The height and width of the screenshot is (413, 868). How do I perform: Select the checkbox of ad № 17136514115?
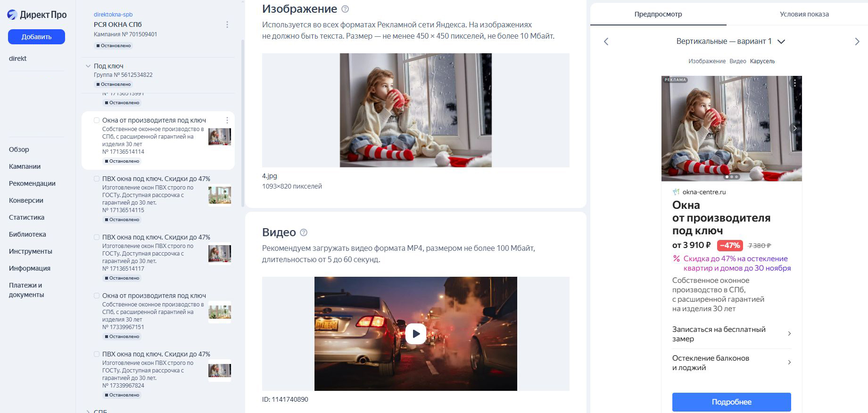tap(97, 179)
